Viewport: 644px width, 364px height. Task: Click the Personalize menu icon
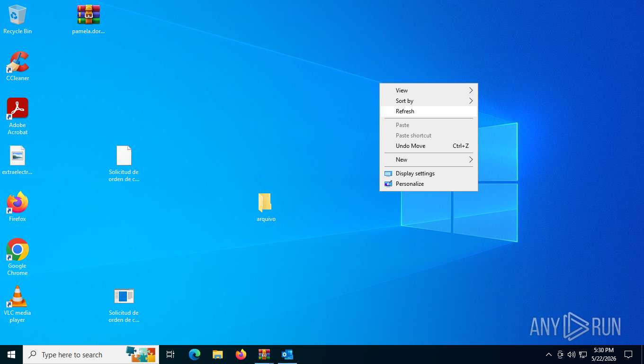[x=388, y=184]
